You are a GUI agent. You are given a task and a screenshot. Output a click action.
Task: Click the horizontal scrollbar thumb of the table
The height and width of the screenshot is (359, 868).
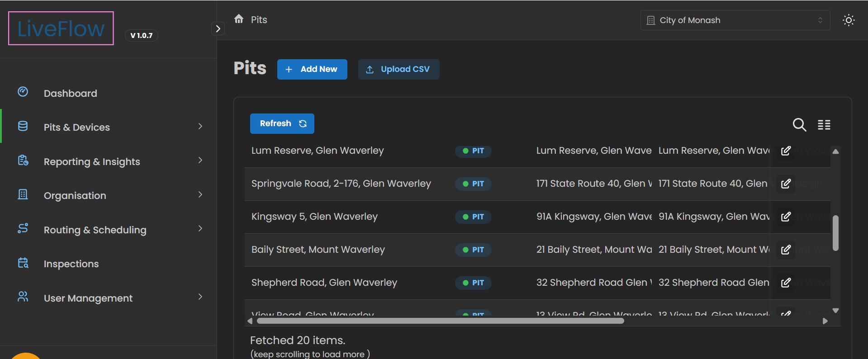[441, 321]
